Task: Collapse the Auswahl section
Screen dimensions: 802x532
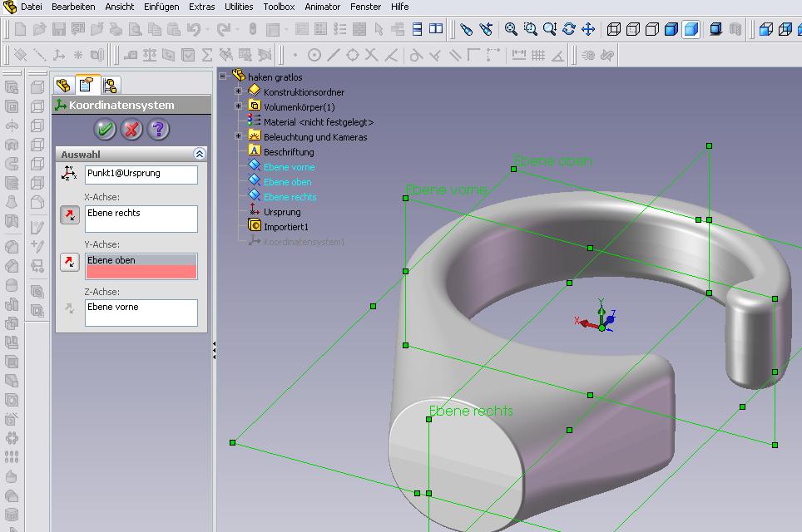Action: pos(199,154)
